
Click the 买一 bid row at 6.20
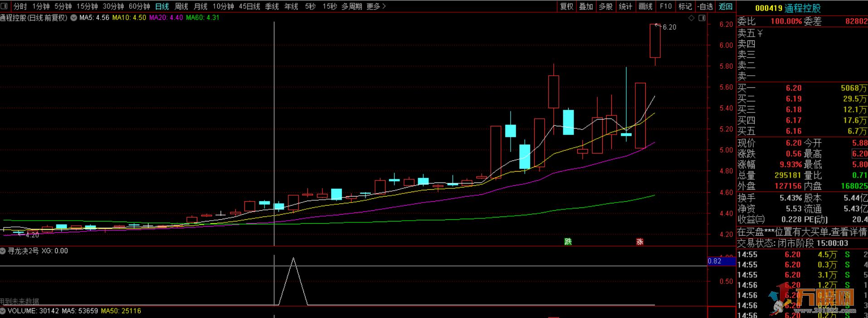click(802, 88)
